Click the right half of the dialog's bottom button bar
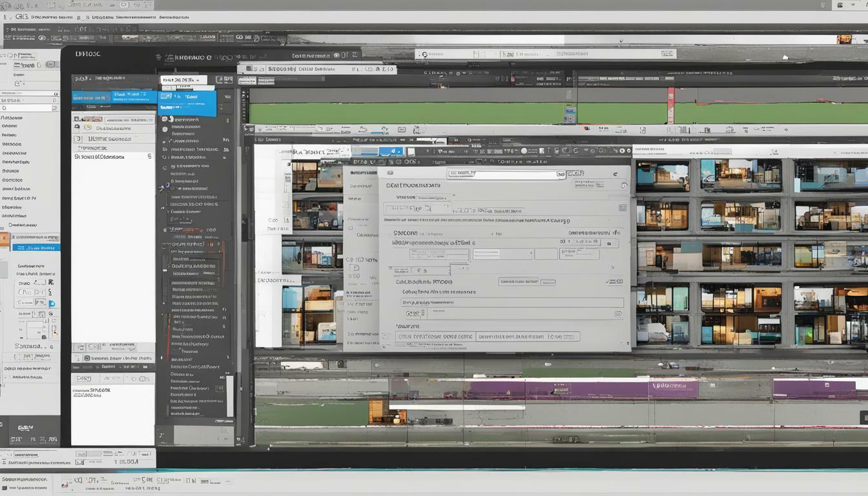Screen dimensions: 868x496 tap(528, 336)
